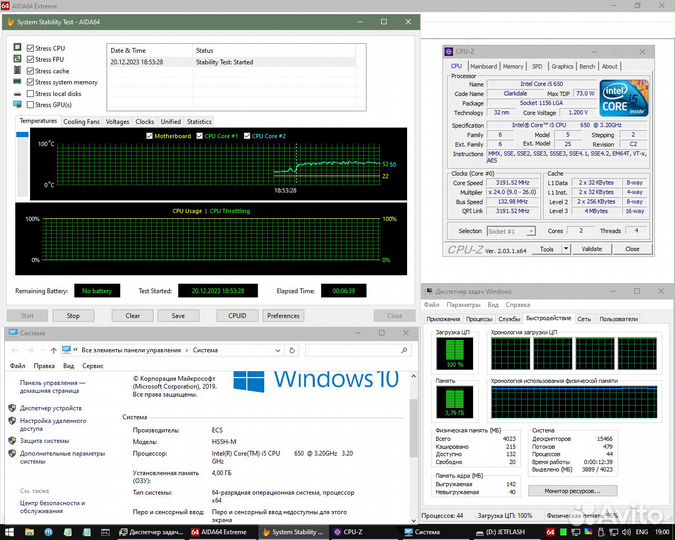
Task: Toggle CPU Core #1 graph checkbox
Action: click(x=200, y=136)
